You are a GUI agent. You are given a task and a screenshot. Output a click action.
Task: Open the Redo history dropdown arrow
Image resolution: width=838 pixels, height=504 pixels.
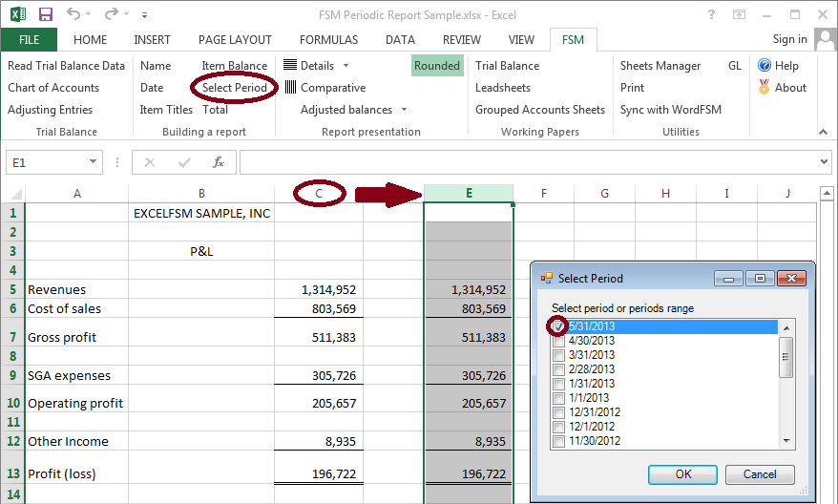point(127,14)
